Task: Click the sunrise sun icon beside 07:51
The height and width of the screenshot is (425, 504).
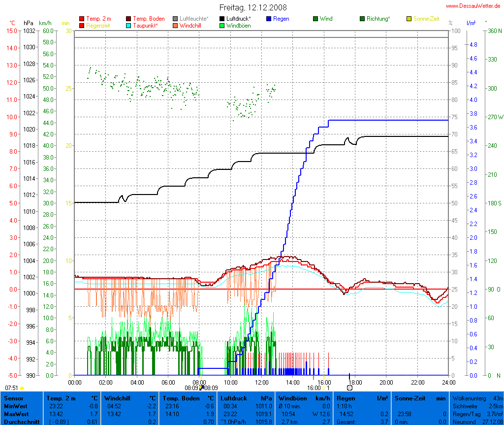Action: pos(22,389)
